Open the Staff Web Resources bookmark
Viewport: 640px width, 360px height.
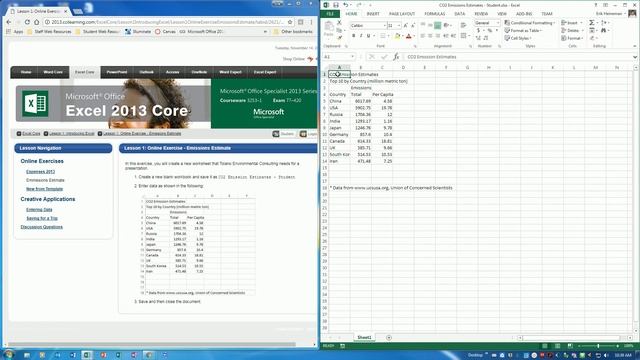coord(49,32)
